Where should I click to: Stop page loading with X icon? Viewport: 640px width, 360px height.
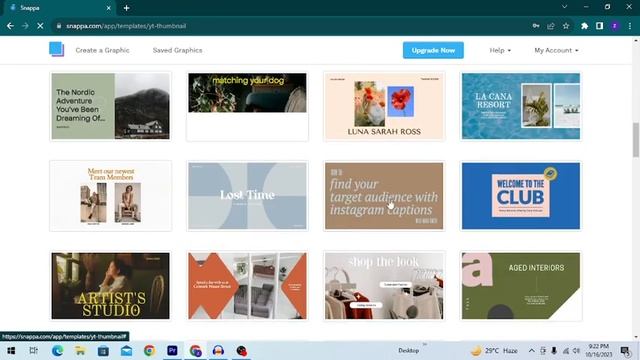click(x=40, y=26)
